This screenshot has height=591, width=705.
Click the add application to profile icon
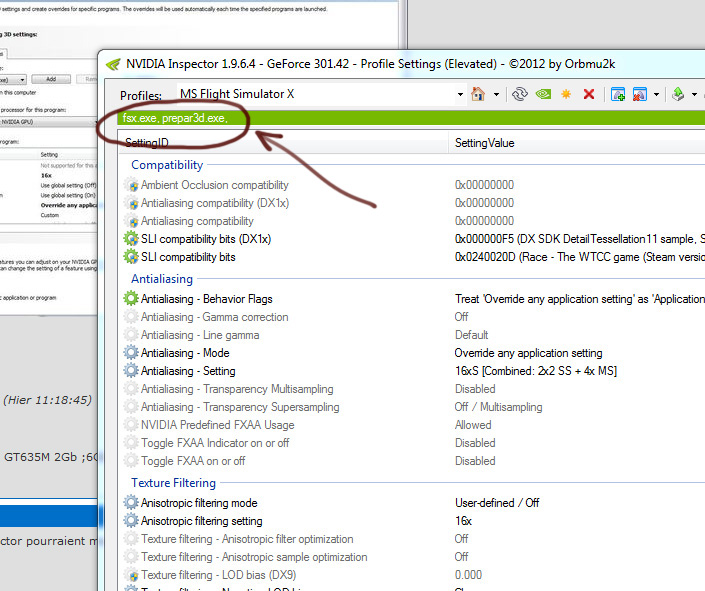point(618,94)
